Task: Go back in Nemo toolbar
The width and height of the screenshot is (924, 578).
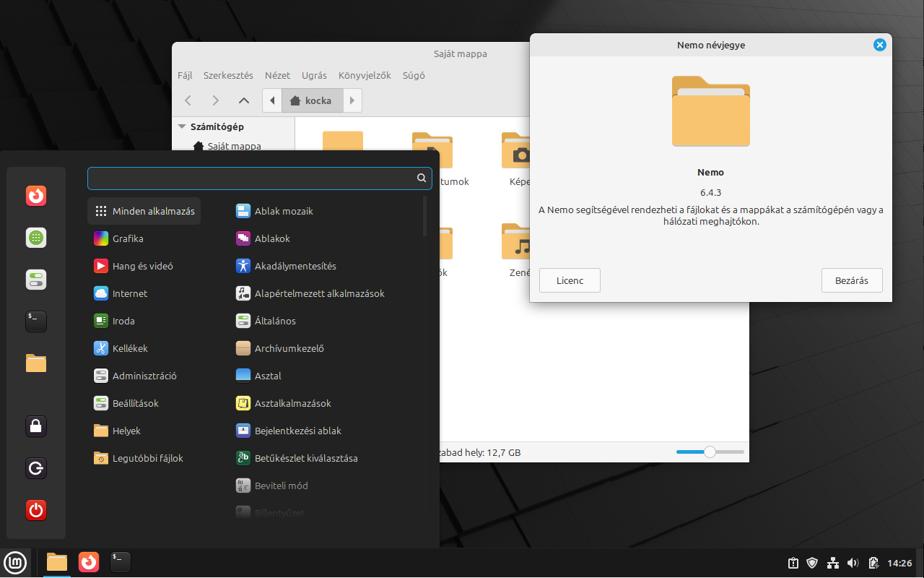Action: click(x=188, y=100)
